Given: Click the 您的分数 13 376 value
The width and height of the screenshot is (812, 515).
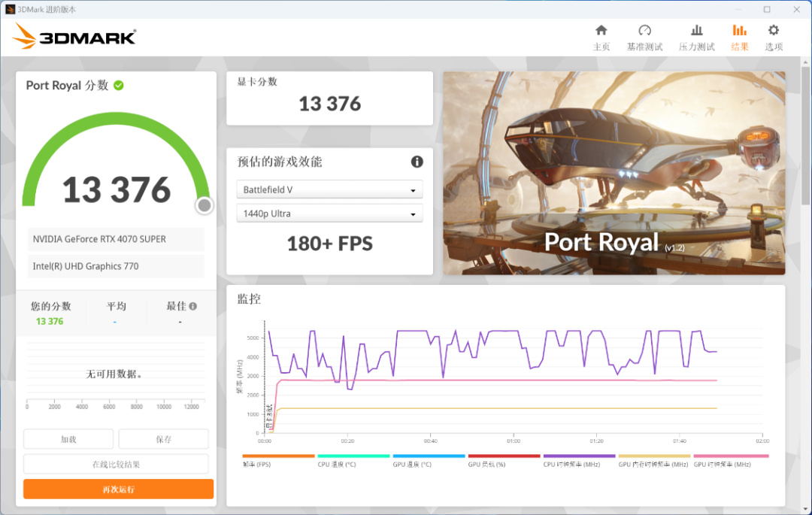Looking at the screenshot, I should [x=50, y=322].
